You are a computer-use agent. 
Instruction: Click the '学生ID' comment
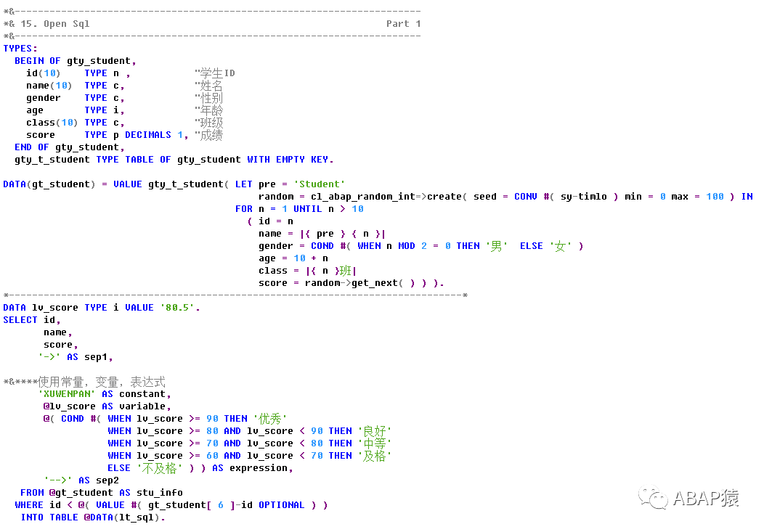coord(217,73)
